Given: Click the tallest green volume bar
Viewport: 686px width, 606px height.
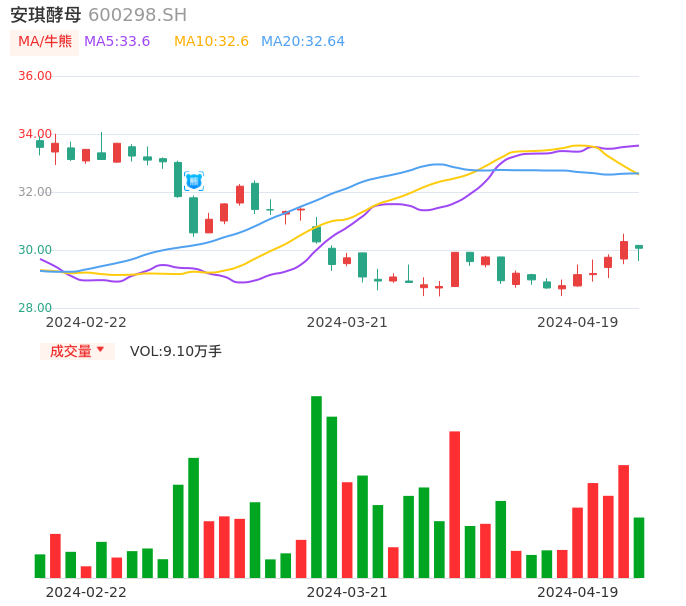Looking at the screenshot, I should click(316, 486).
